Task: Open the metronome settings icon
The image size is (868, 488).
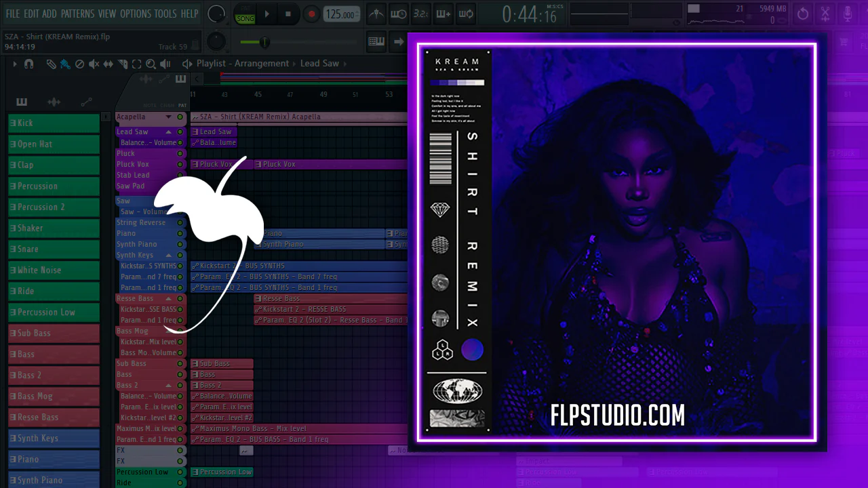Action: pos(376,14)
